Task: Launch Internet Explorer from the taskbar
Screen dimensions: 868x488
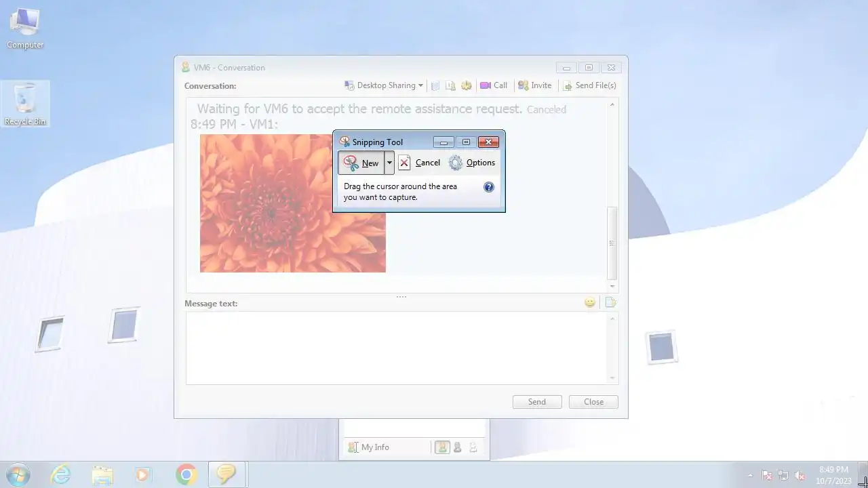Action: pyautogui.click(x=61, y=474)
